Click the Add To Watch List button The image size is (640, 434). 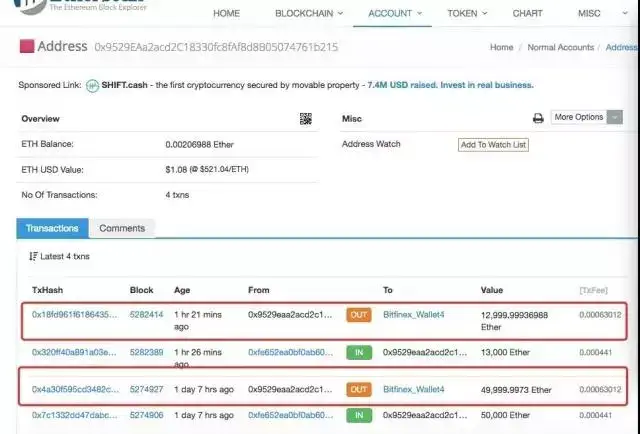pyautogui.click(x=493, y=145)
